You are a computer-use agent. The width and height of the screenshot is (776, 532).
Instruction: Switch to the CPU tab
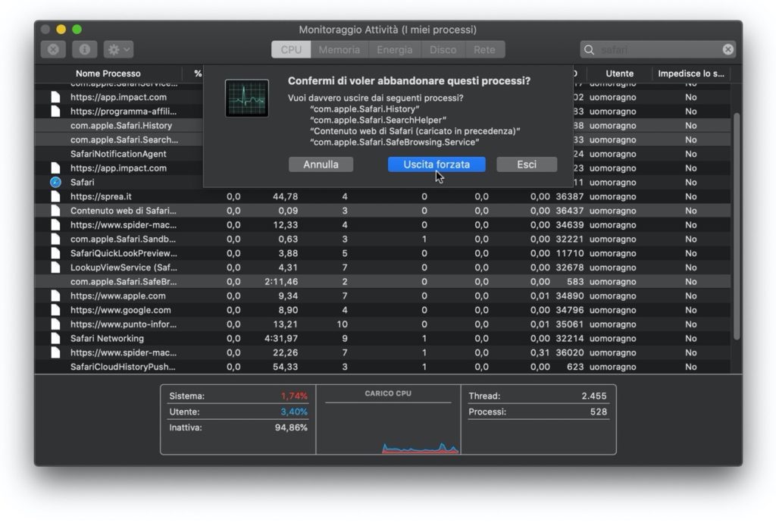pyautogui.click(x=291, y=49)
